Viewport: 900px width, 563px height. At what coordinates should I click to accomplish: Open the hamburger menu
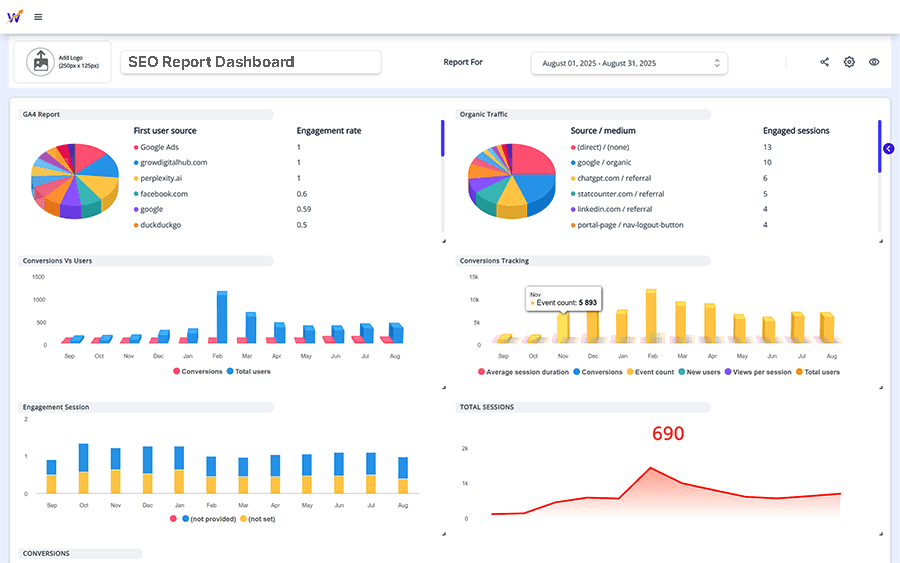pyautogui.click(x=38, y=17)
